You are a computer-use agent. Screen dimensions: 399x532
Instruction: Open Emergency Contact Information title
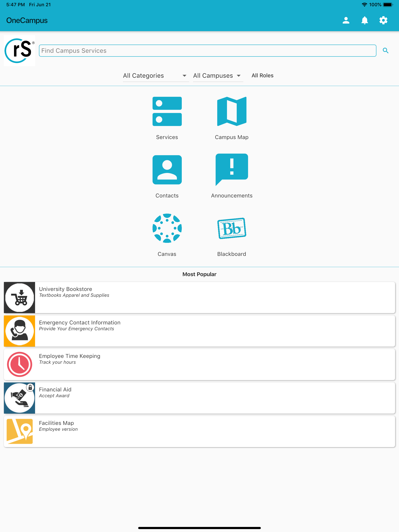[80, 322]
